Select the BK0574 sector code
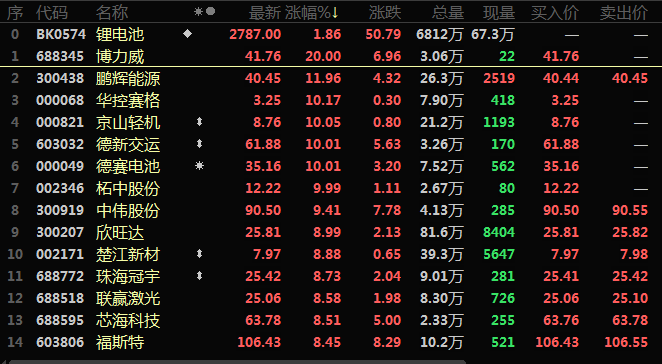 [x=61, y=34]
